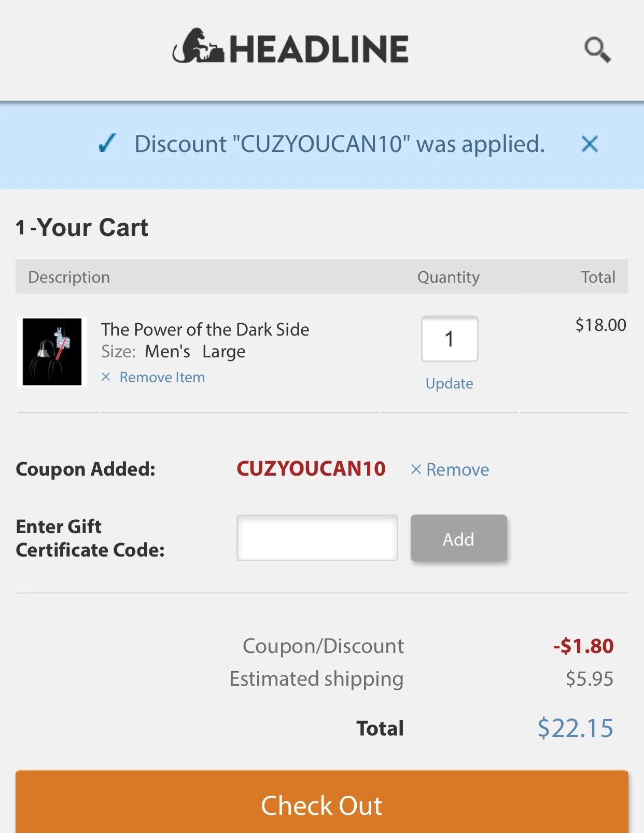Image resolution: width=644 pixels, height=833 pixels.
Task: Click the X icon beside Remove Item
Action: click(106, 377)
